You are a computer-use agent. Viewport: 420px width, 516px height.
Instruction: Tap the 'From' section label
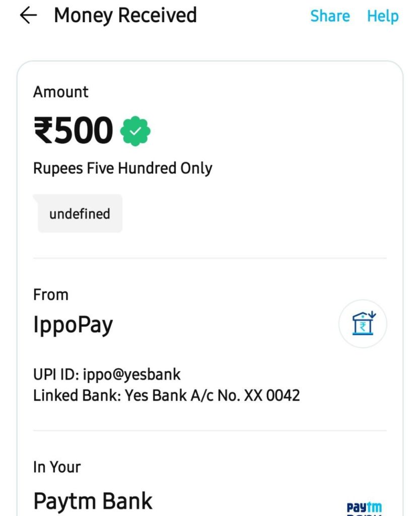coord(51,294)
